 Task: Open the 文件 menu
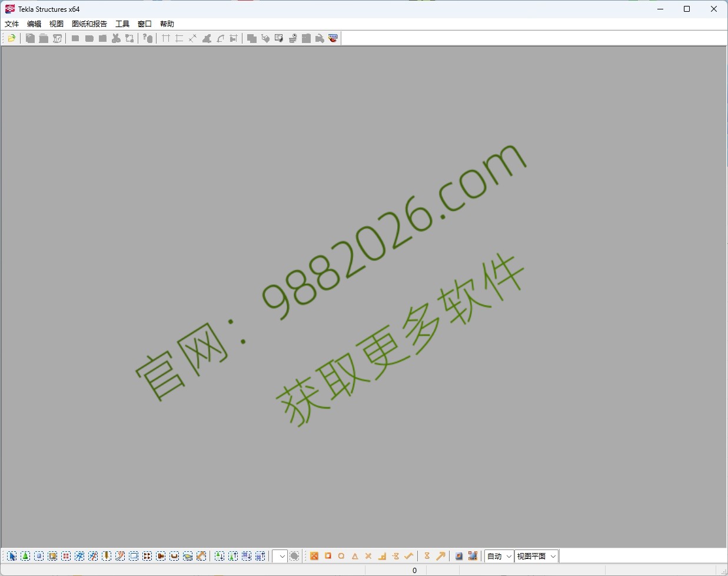12,24
